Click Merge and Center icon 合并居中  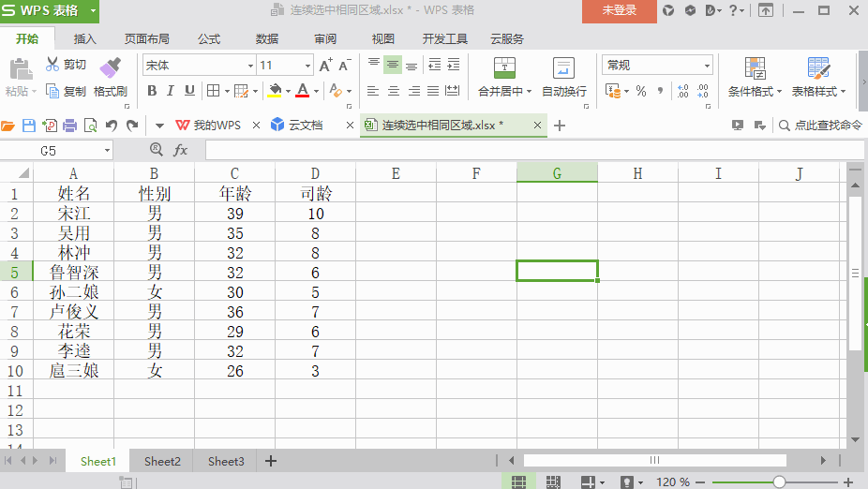tap(504, 67)
